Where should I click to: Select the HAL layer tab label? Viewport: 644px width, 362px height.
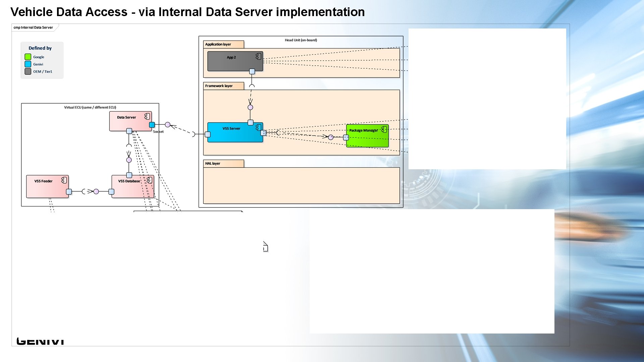pyautogui.click(x=213, y=164)
